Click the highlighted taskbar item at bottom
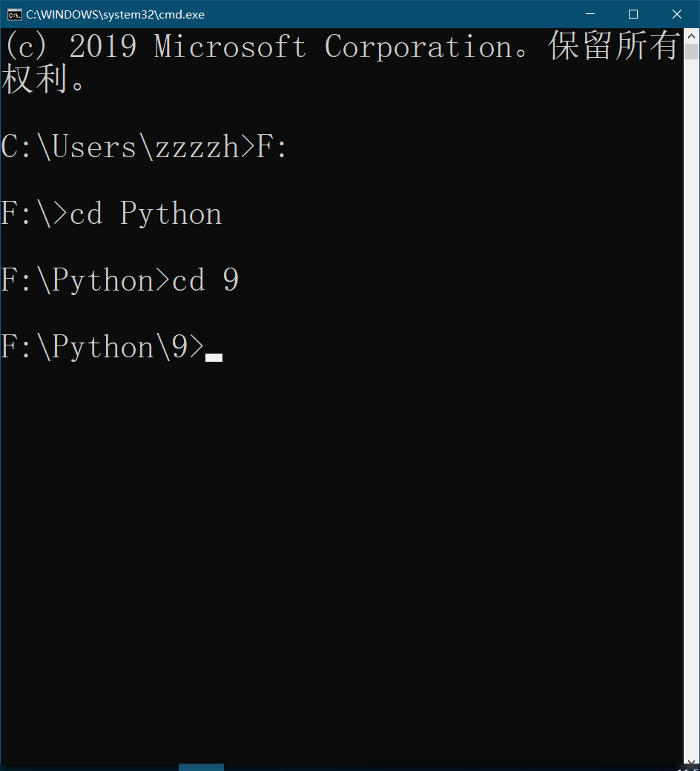 [x=201, y=767]
